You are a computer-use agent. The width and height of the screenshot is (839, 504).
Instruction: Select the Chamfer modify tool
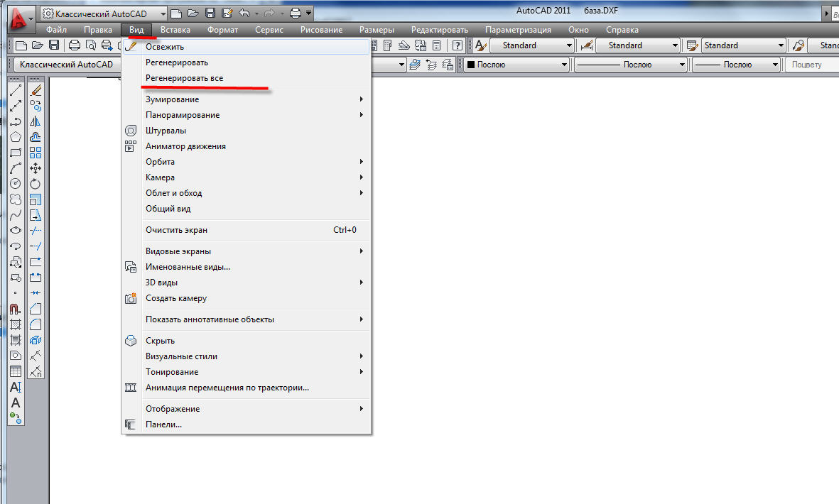click(36, 309)
